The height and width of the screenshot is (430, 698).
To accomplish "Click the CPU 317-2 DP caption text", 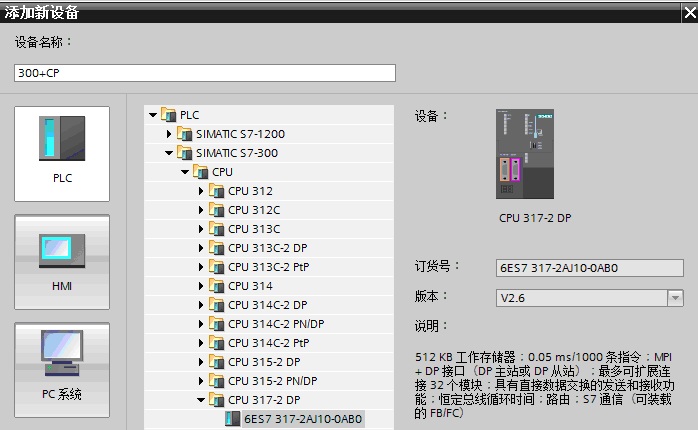I will point(535,218).
